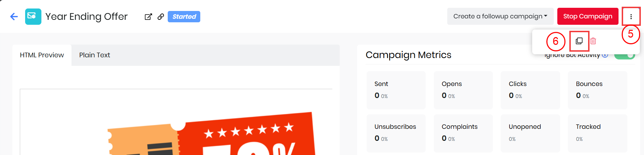This screenshot has width=644, height=155.
Task: Click the Unsubscribes metric card
Action: tap(396, 133)
